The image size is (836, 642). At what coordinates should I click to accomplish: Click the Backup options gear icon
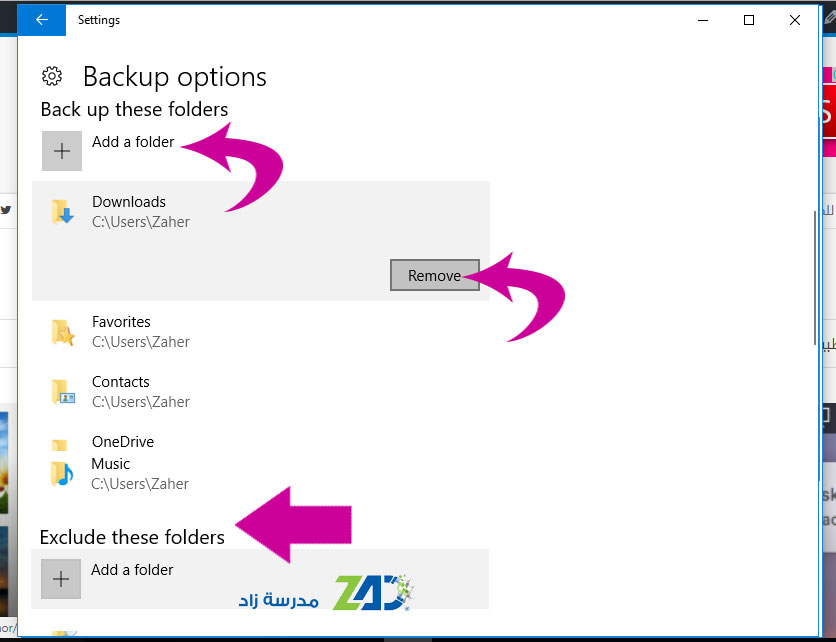click(x=52, y=76)
